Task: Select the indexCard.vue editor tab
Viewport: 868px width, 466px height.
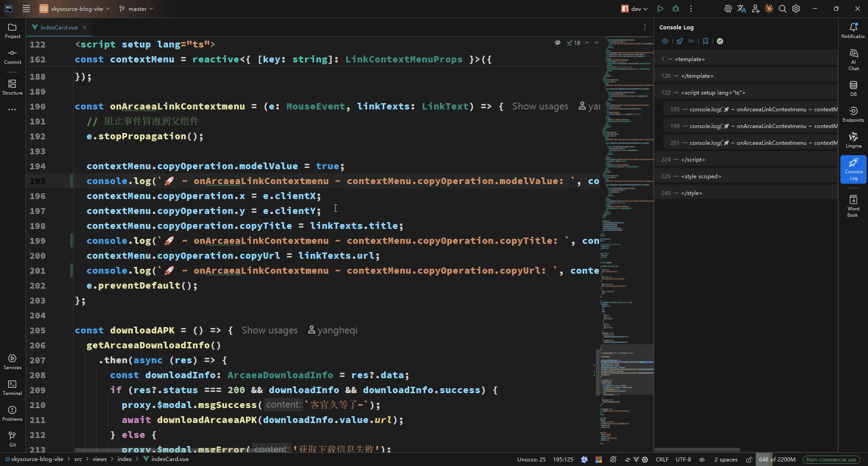Action: (59, 27)
